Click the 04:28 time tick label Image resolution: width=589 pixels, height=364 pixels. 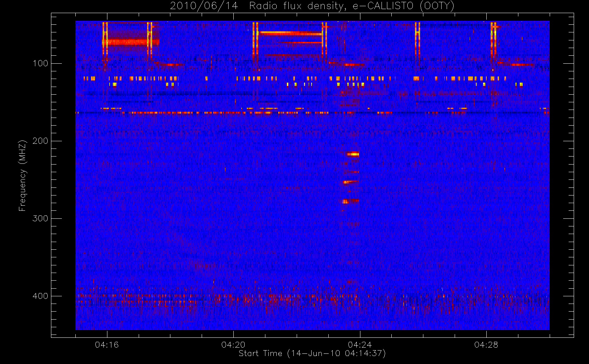pyautogui.click(x=486, y=345)
